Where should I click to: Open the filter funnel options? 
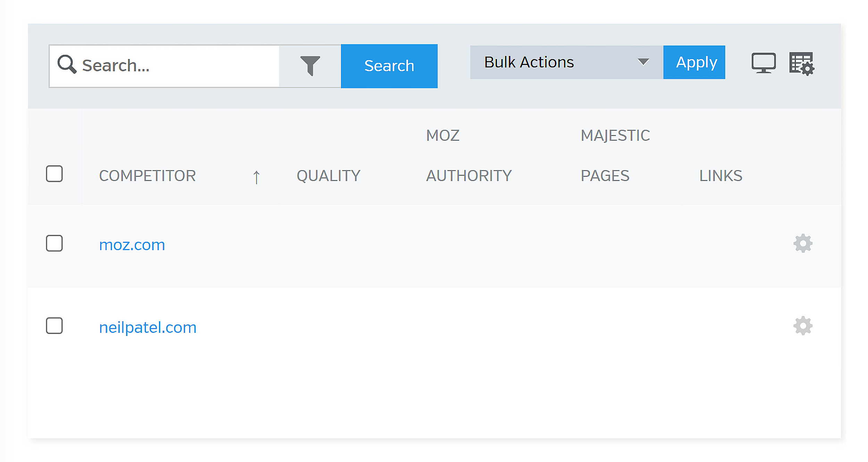pos(310,66)
